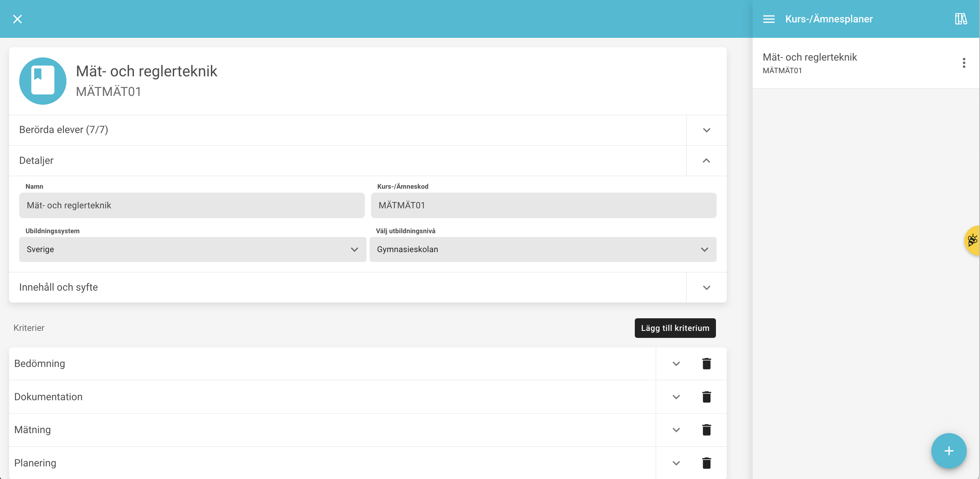Collapse the Detaljer section
This screenshot has height=479, width=980.
[x=706, y=161]
